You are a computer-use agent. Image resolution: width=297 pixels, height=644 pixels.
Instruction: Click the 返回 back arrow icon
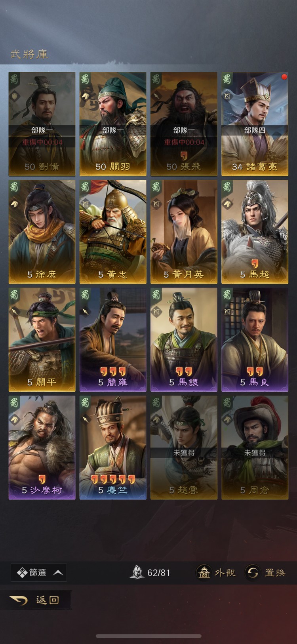click(19, 600)
